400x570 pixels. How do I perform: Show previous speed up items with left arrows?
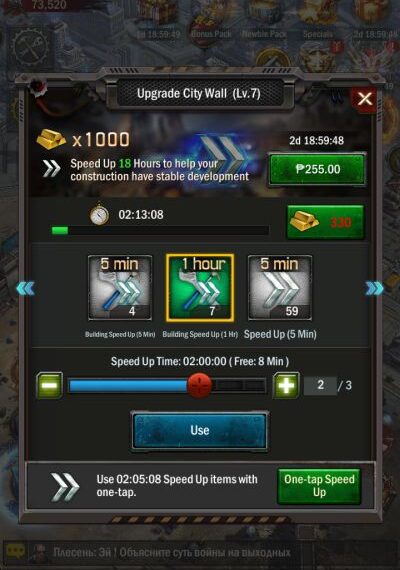pos(26,288)
